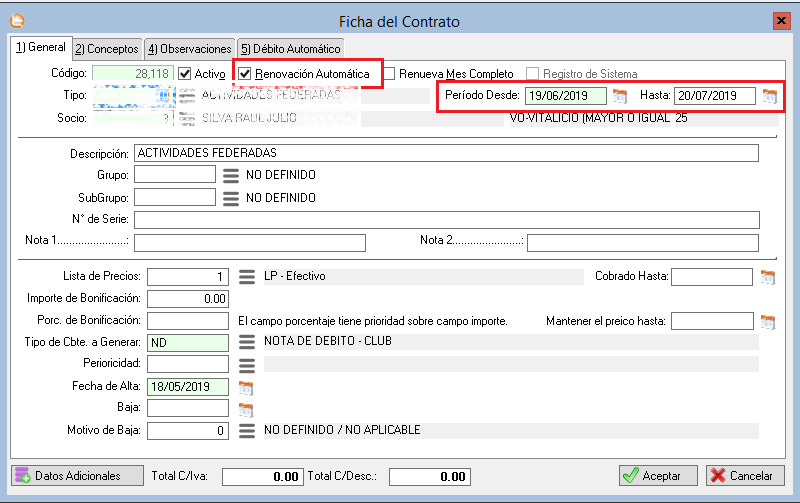The width and height of the screenshot is (800, 503).
Task: Open Grupo selection list
Action: coord(231,175)
